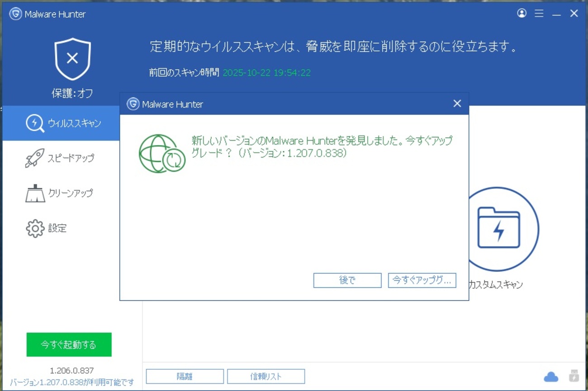Click the cloud icon in the bottom bar

[x=551, y=376]
